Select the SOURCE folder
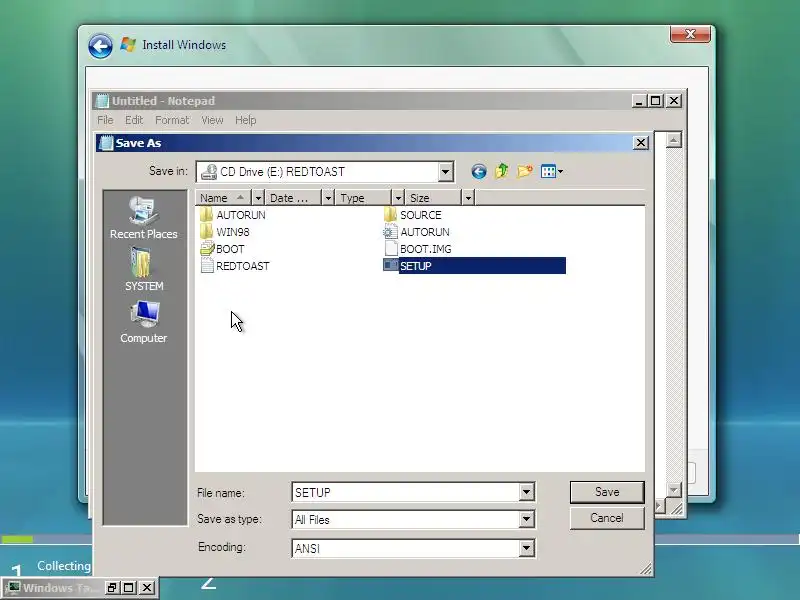800x600 pixels. coord(412,215)
